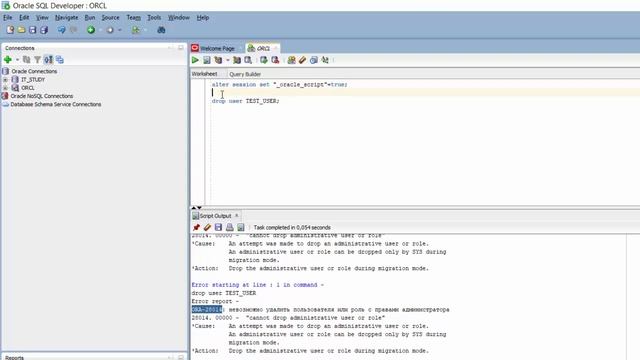Click the SQL Worksheet icon in main toolbar
The height and width of the screenshot is (360, 640).
tap(135, 30)
